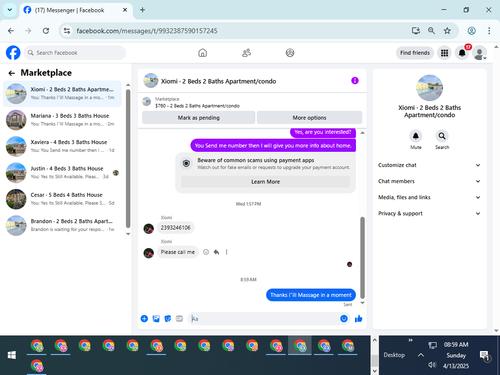The image size is (500, 375).
Task: Go to the Home feed icon
Action: point(202,53)
